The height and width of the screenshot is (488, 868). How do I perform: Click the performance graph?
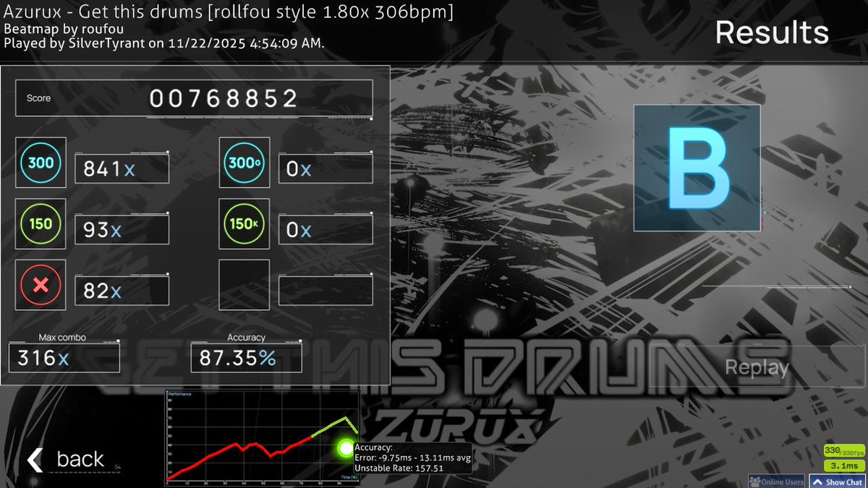tap(263, 438)
